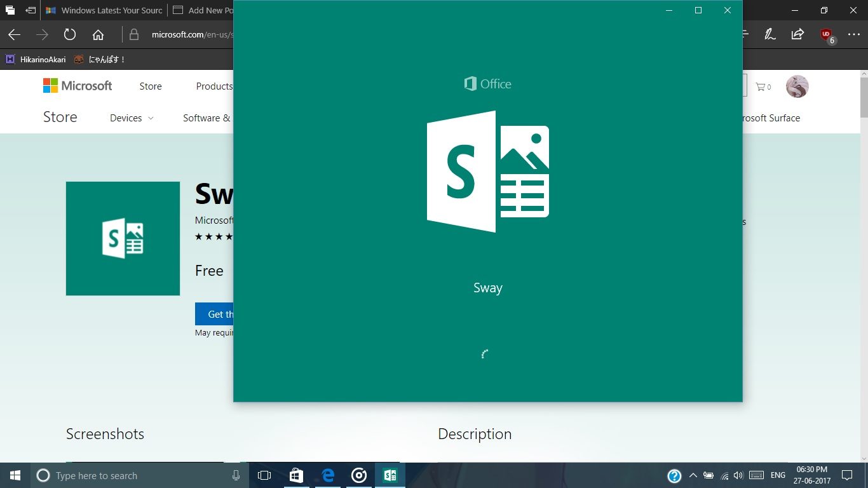This screenshot has height=488, width=868.
Task: Show hidden system tray icons
Action: click(x=693, y=475)
